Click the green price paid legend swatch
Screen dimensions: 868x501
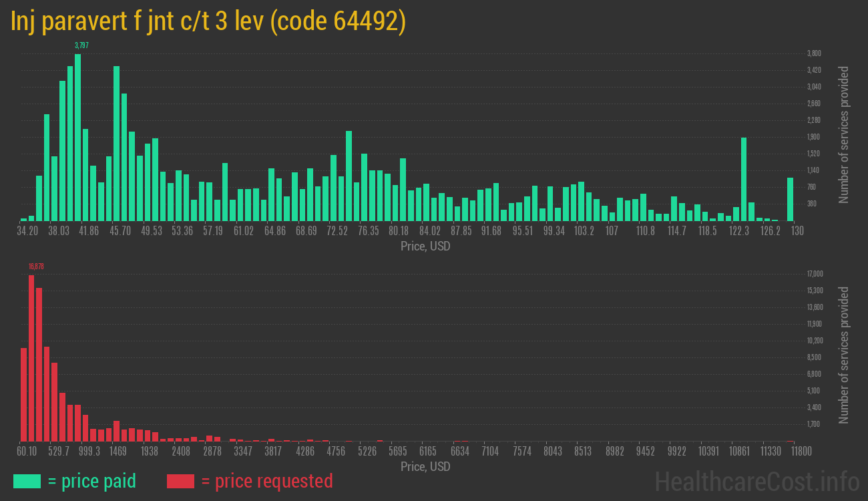[x=27, y=481]
